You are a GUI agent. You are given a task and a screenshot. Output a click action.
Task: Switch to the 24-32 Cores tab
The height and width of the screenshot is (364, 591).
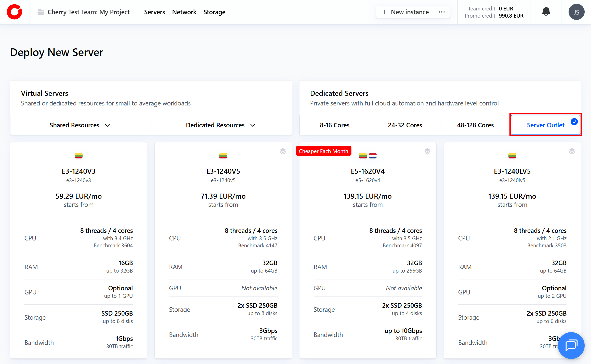pyautogui.click(x=405, y=125)
